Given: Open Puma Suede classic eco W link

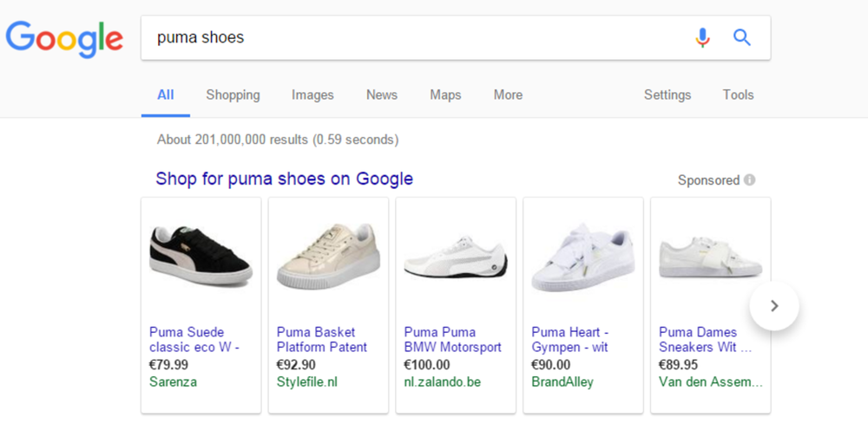Looking at the screenshot, I should click(x=193, y=339).
